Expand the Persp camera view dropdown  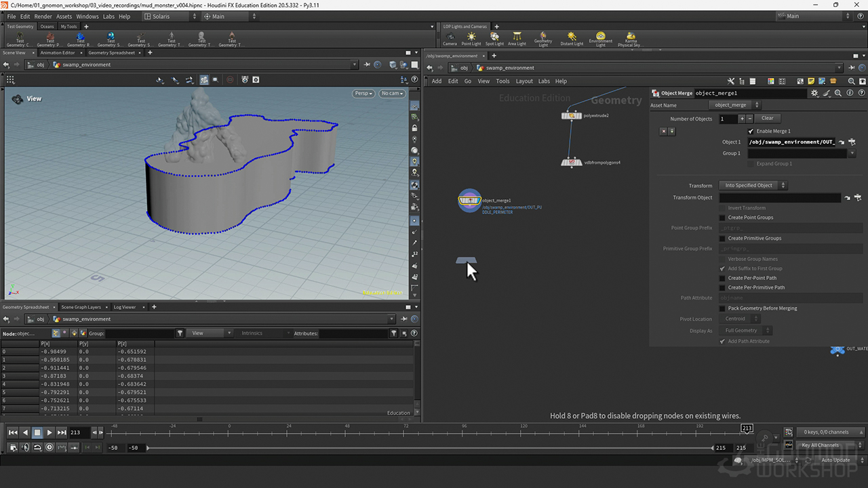[363, 94]
